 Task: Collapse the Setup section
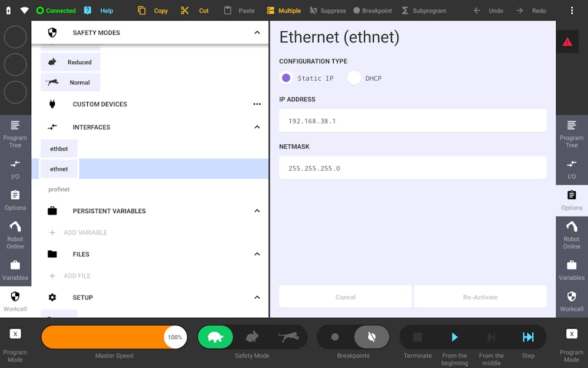click(257, 297)
